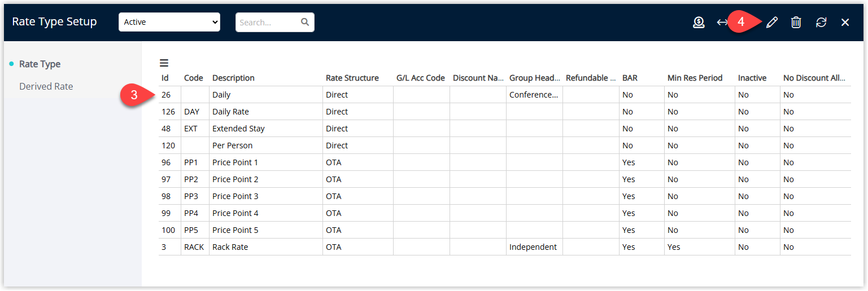Click the BAR column header
Screen dimensions: 868x291
click(630, 78)
